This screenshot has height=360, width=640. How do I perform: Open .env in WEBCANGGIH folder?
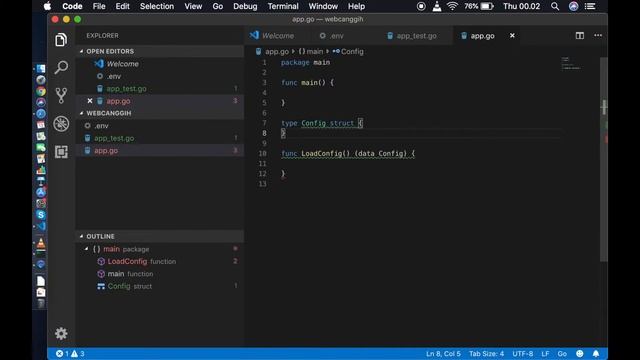coord(160,126)
